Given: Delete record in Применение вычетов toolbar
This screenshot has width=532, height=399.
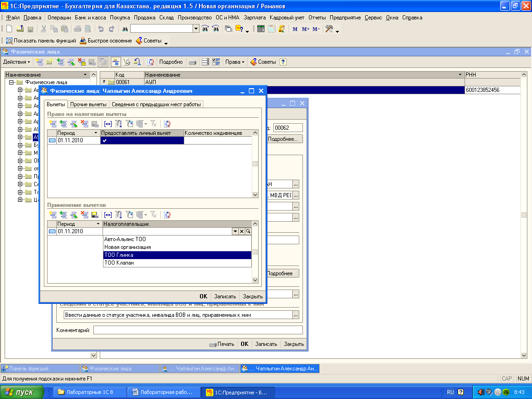Looking at the screenshot, I should click(84, 215).
